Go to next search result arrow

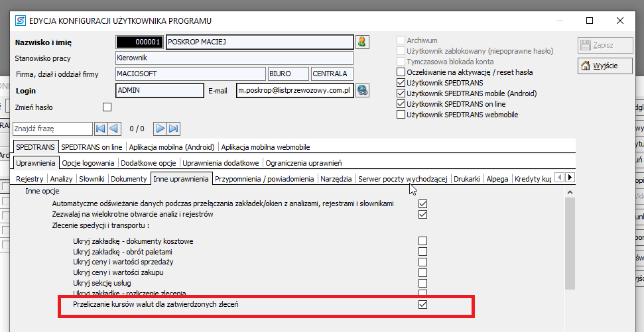point(161,129)
